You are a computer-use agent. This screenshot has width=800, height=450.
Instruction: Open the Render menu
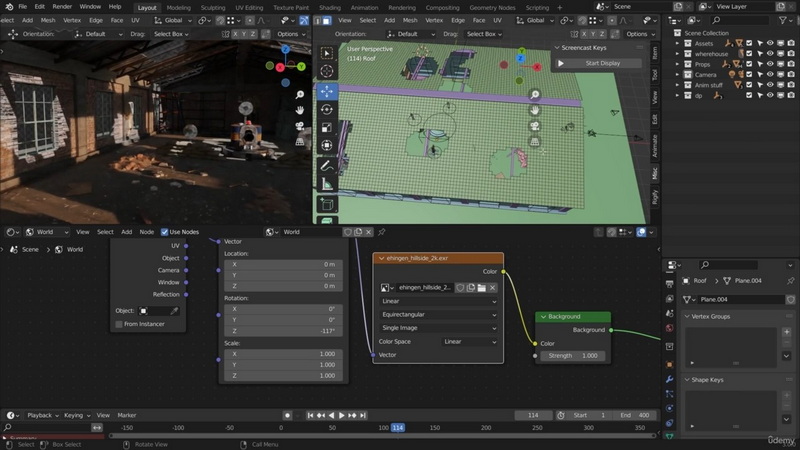(x=62, y=7)
